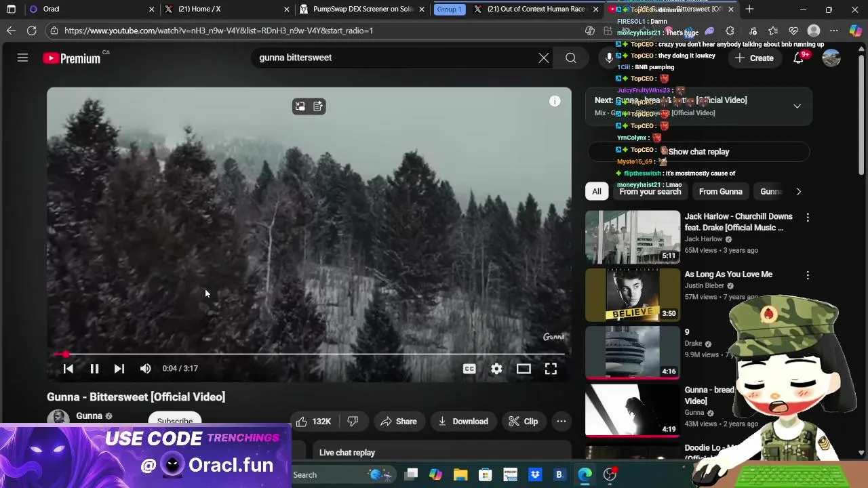Refresh the page in the browser

pos(31,30)
